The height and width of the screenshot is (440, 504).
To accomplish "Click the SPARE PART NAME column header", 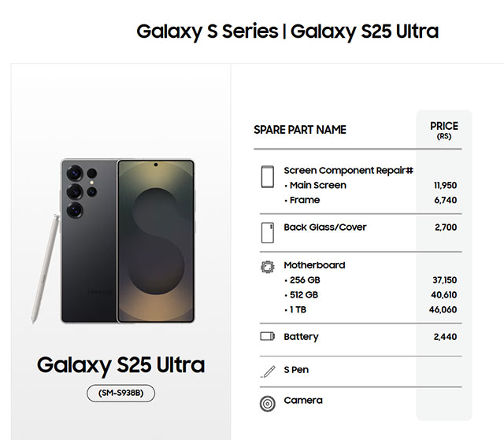I will tap(299, 130).
